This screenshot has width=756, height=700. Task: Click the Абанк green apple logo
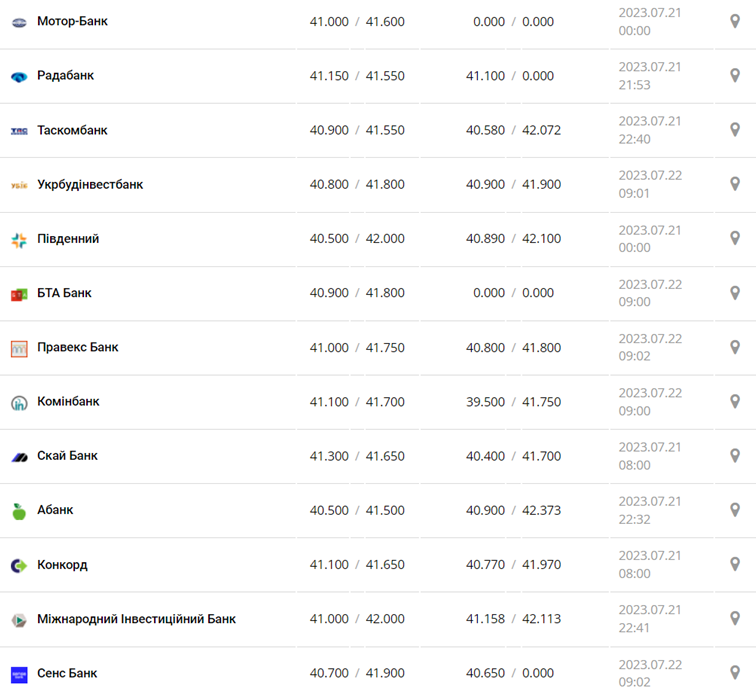(x=19, y=511)
